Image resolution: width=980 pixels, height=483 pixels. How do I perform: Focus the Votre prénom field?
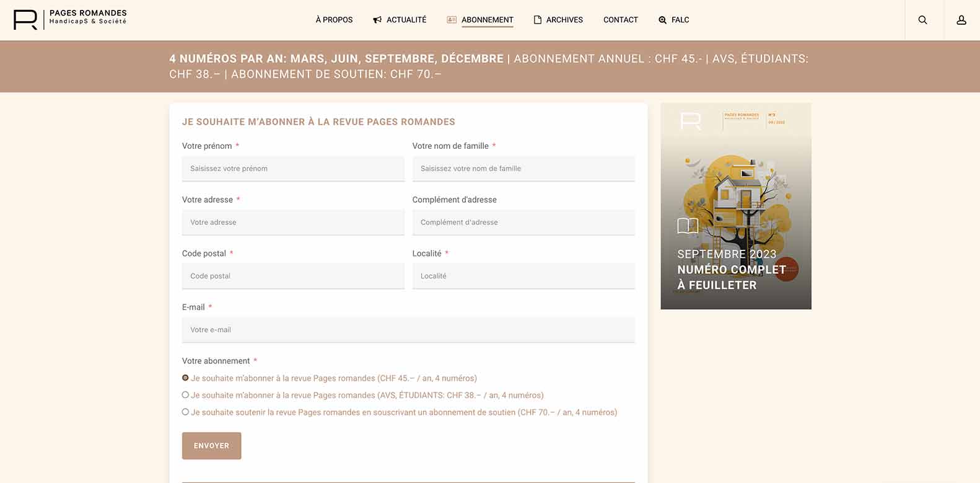point(293,169)
